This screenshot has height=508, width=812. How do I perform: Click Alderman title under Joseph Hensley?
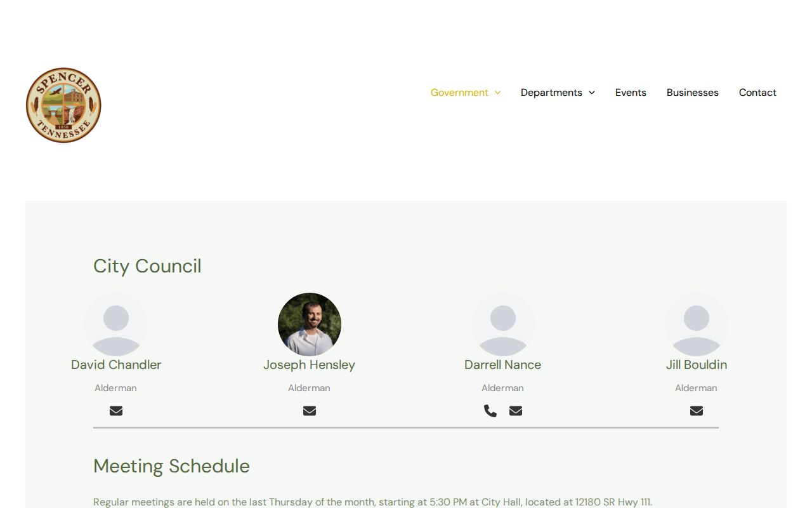[310, 388]
